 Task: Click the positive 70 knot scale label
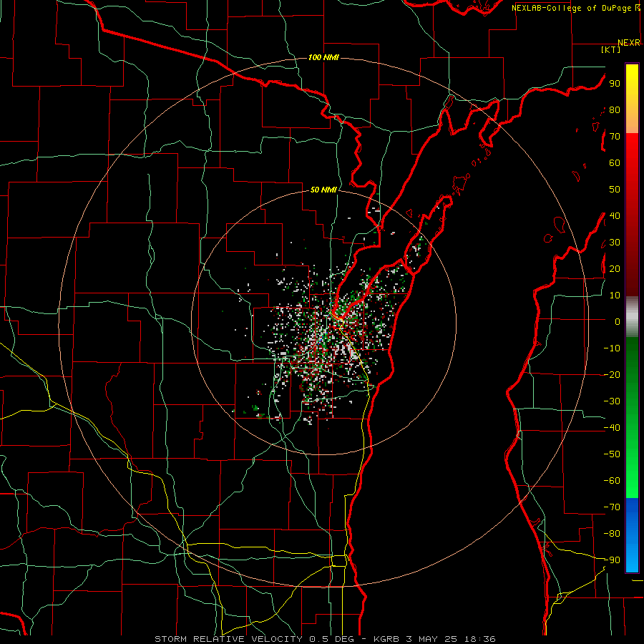click(x=615, y=137)
